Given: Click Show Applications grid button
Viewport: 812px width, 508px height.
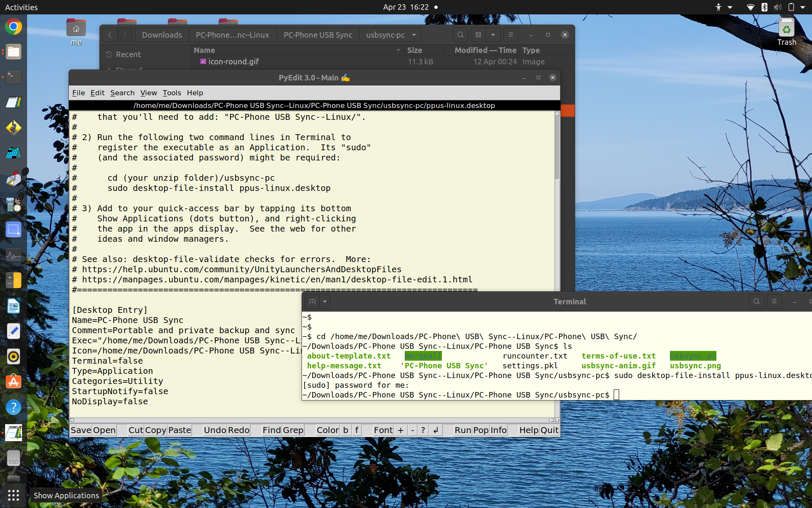Looking at the screenshot, I should (14, 495).
